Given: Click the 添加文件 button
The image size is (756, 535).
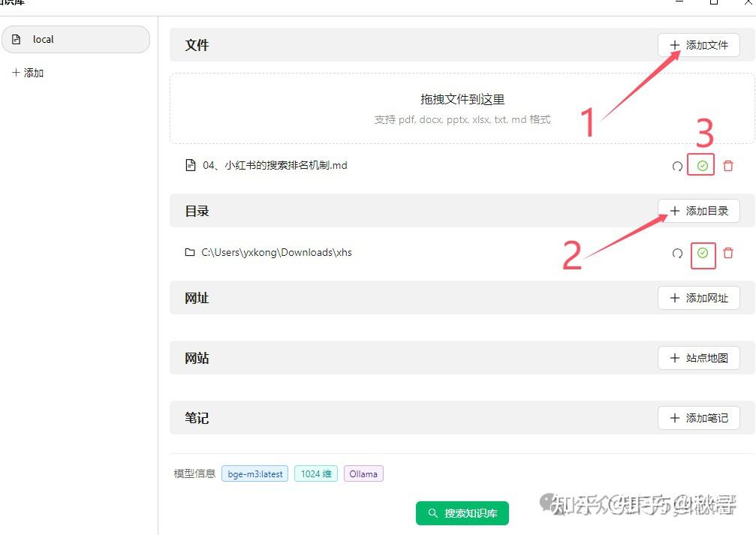Looking at the screenshot, I should (x=699, y=45).
